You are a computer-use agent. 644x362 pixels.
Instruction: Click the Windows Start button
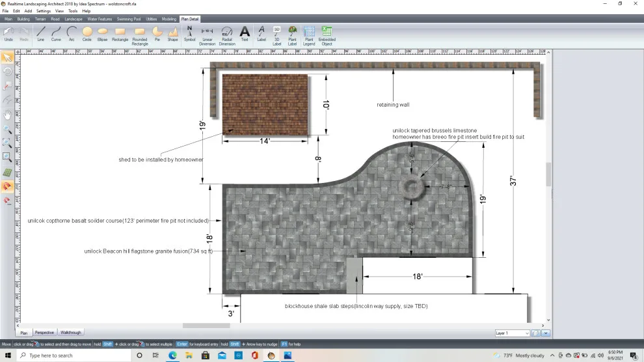tap(8, 355)
